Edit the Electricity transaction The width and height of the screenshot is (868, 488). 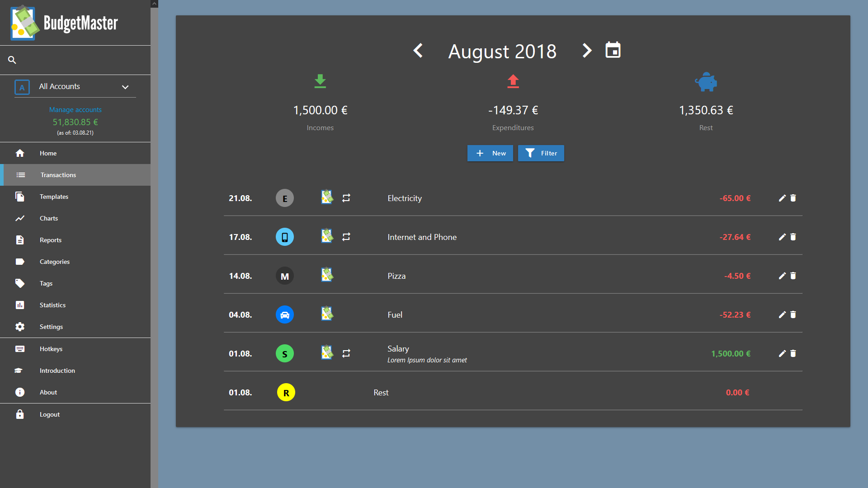pos(782,198)
